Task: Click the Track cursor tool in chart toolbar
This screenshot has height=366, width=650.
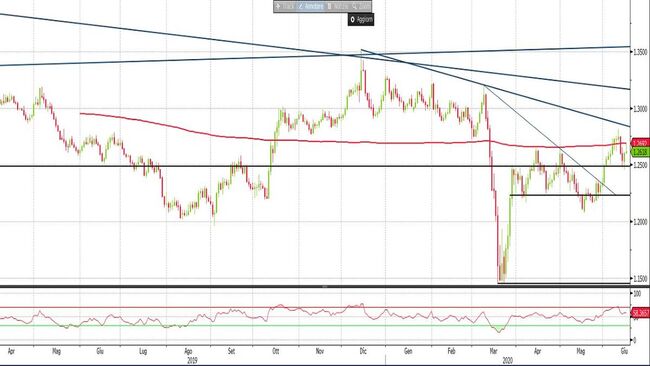Action: click(x=284, y=6)
